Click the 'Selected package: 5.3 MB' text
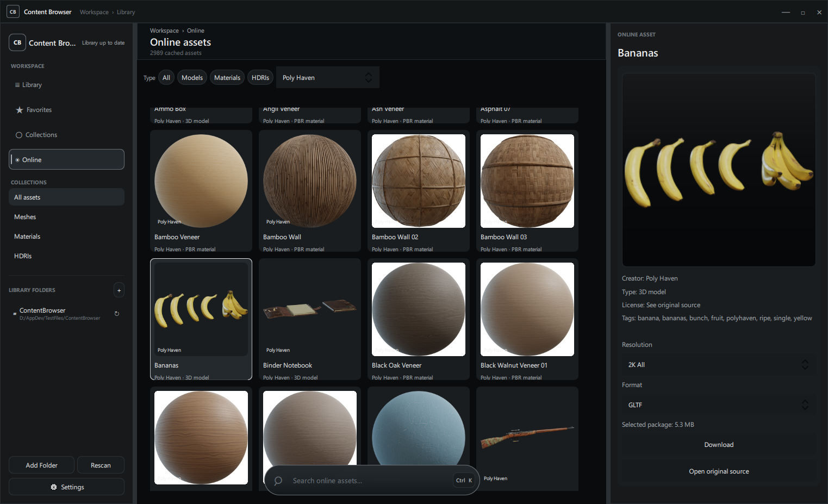This screenshot has height=504, width=828. pos(658,425)
